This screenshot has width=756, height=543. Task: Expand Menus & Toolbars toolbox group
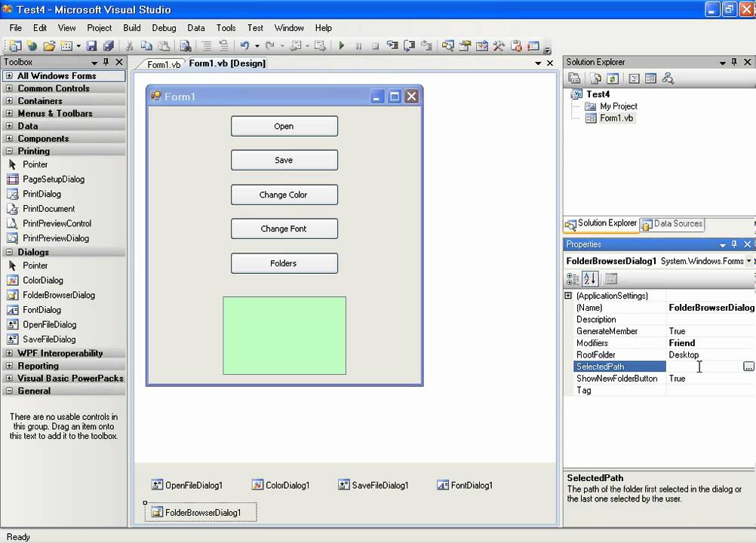[x=9, y=113]
